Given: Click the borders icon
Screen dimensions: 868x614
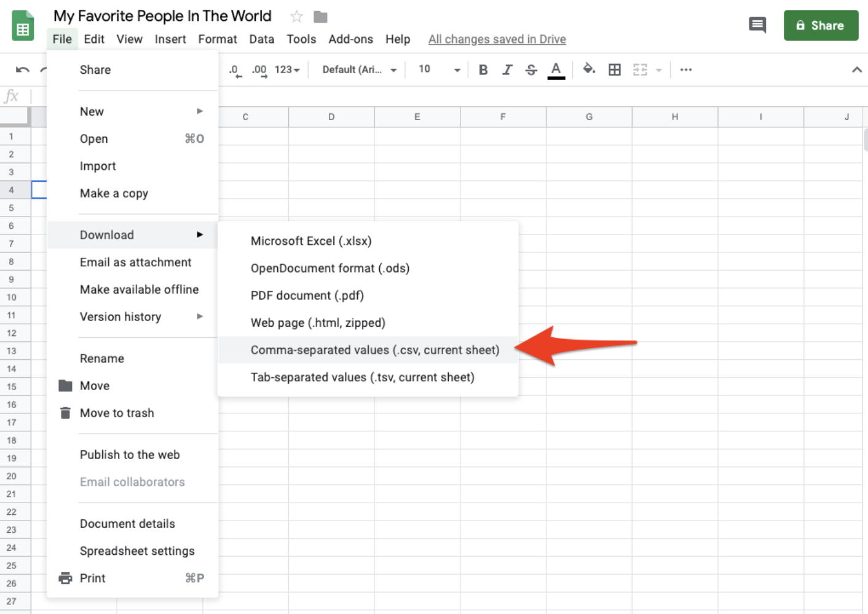Looking at the screenshot, I should [615, 70].
